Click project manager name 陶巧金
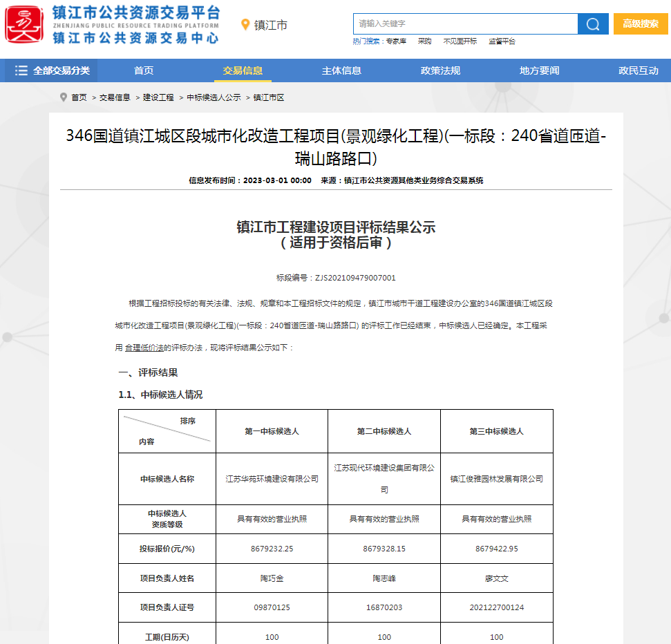Image resolution: width=671 pixels, height=644 pixels. point(272,578)
